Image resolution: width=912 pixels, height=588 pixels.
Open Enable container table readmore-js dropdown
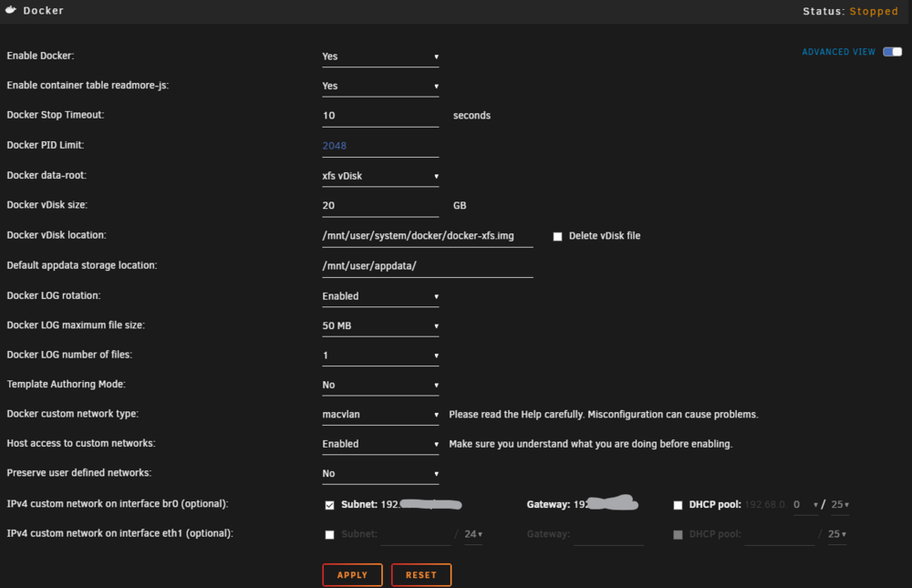tap(380, 86)
